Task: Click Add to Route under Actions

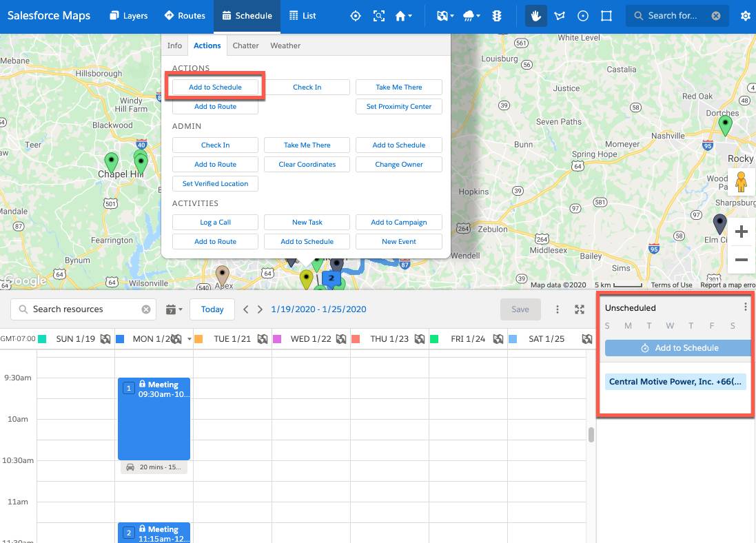Action: tap(215, 107)
